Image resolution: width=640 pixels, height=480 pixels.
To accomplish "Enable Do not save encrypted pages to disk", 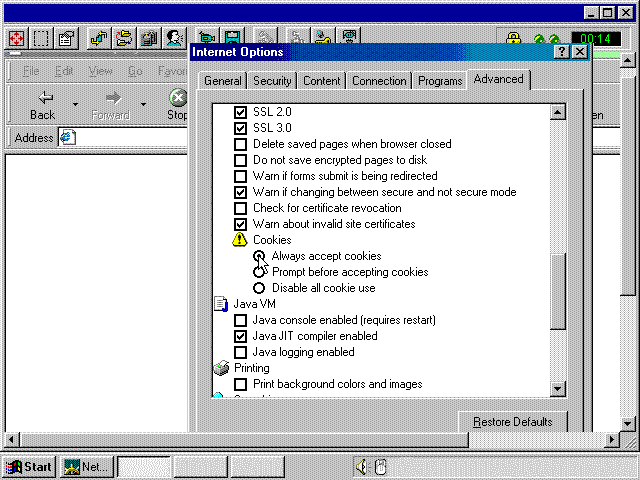I will 240,160.
